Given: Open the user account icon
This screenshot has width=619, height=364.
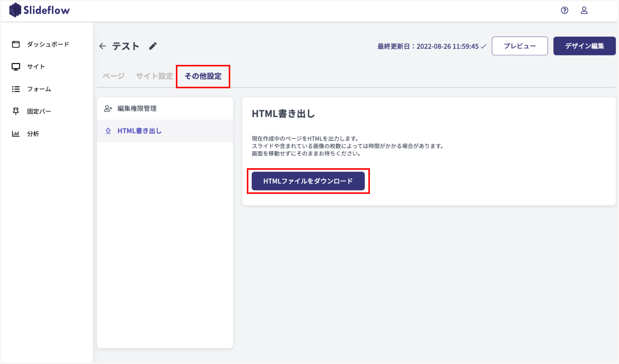Looking at the screenshot, I should click(584, 11).
